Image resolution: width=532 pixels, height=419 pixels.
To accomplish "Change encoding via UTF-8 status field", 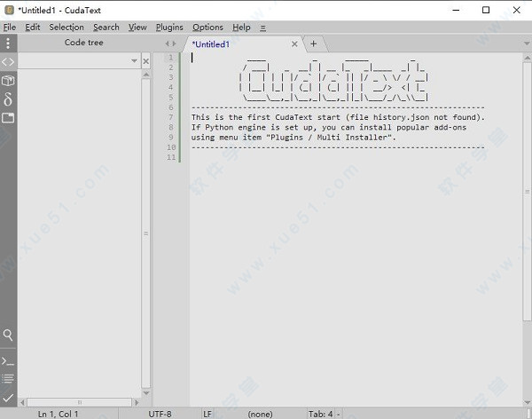I will click(x=160, y=414).
